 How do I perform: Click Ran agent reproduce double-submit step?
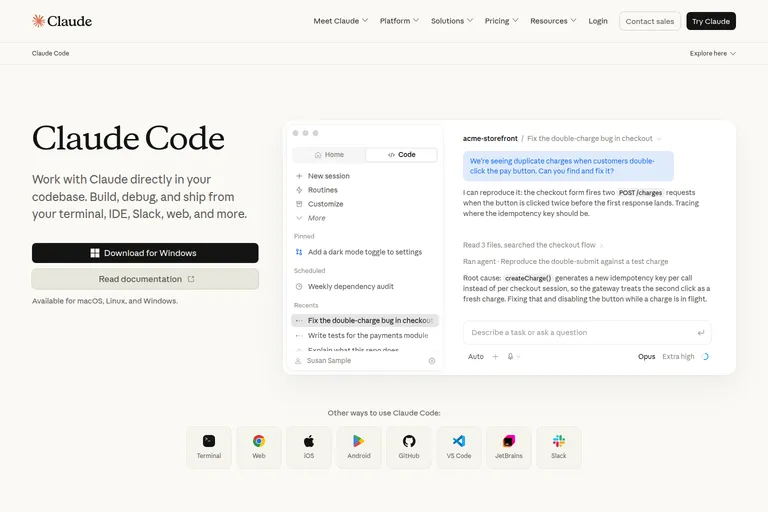565,262
